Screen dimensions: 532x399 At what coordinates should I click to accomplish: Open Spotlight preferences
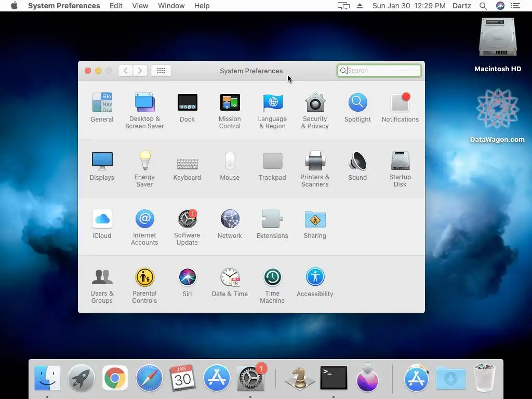click(x=357, y=107)
